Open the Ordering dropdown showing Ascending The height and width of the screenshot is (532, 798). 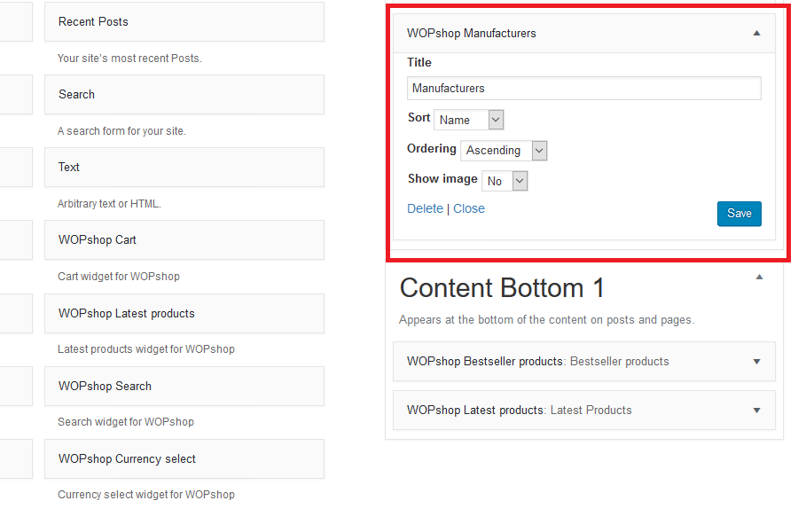point(504,151)
